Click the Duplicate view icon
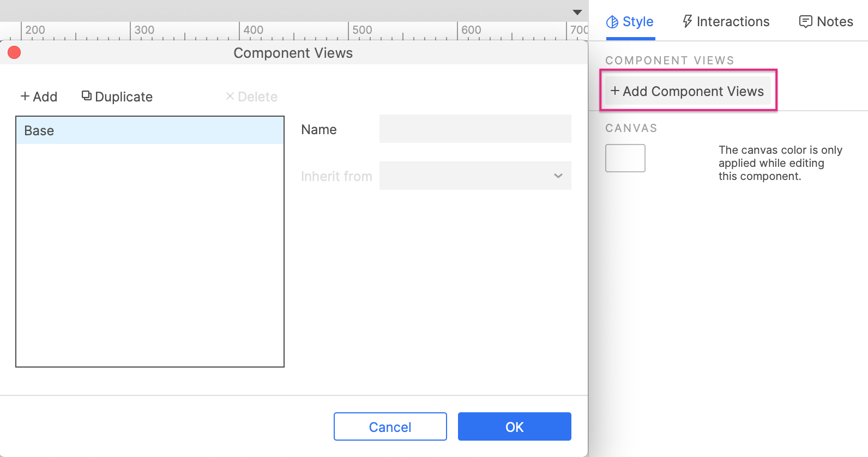The image size is (868, 457). pyautogui.click(x=86, y=96)
